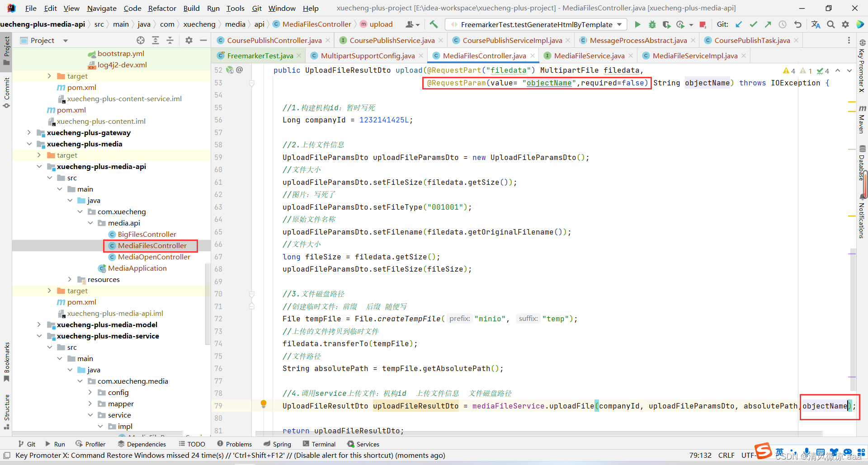Open the TODO tool window
The height and width of the screenshot is (465, 868).
coord(192,444)
